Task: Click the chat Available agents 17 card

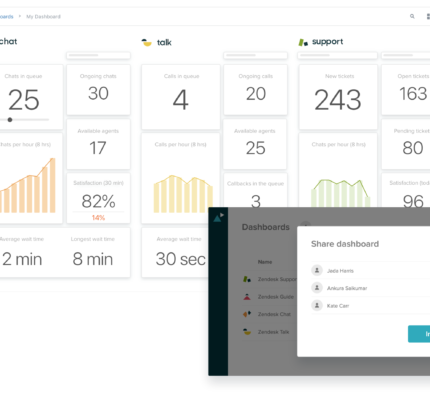Action: [98, 144]
